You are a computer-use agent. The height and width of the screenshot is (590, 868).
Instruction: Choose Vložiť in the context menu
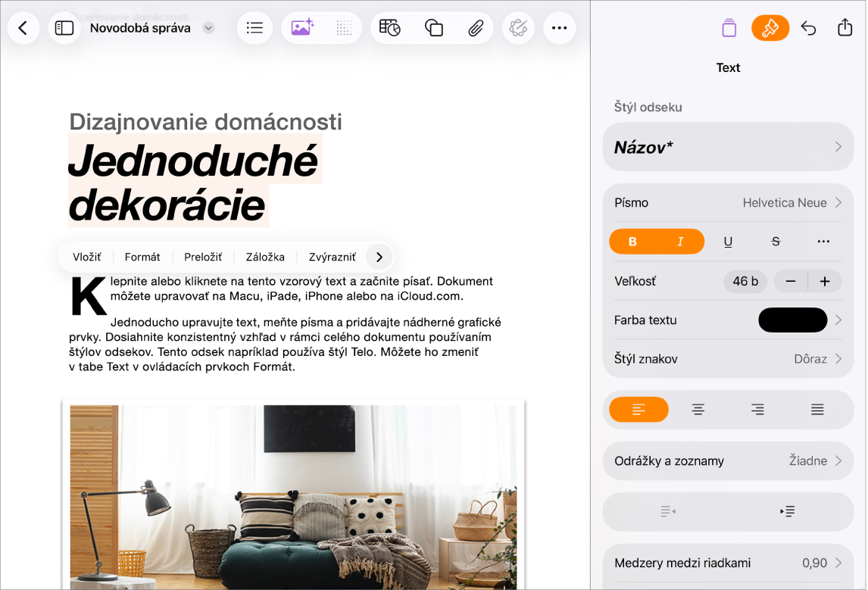[87, 257]
